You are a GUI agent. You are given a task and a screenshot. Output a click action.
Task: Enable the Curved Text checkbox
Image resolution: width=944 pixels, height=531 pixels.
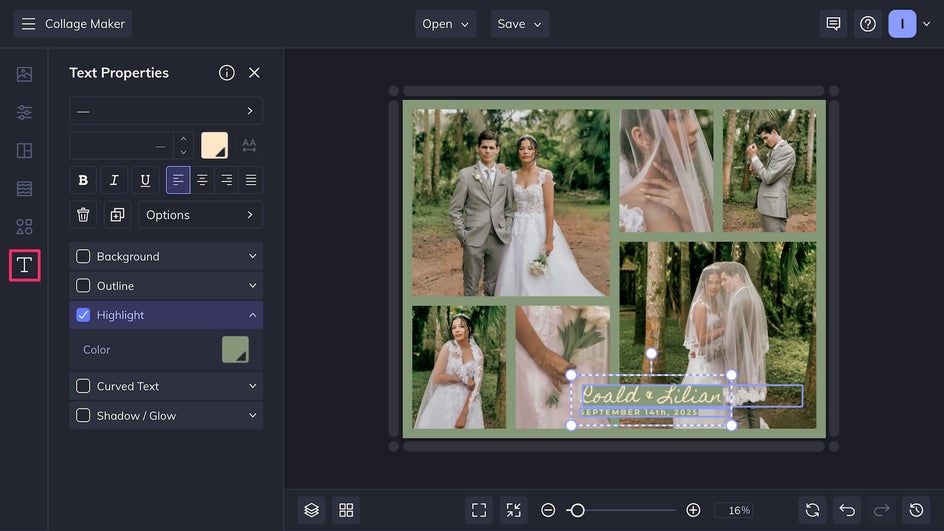(83, 386)
